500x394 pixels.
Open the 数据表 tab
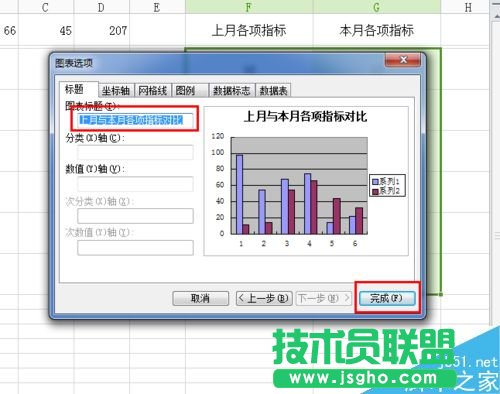(273, 90)
